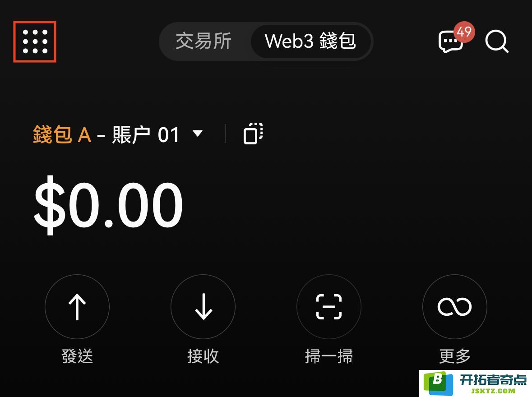Open the 賬户 01 account selector
532x397 pixels.
click(146, 134)
